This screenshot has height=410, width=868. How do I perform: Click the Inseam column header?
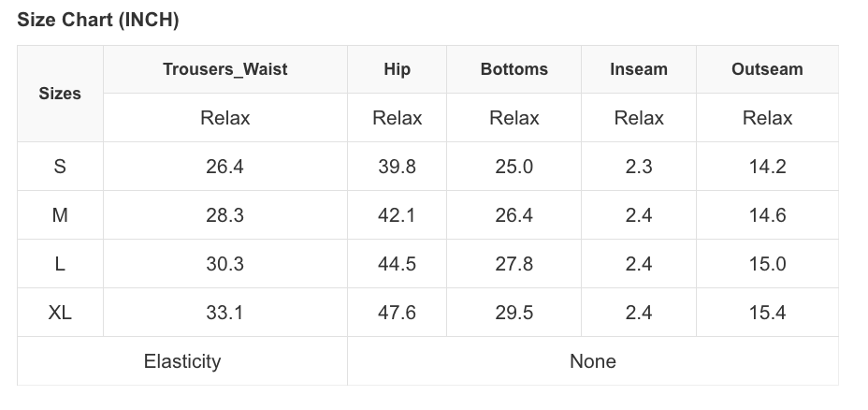639,69
